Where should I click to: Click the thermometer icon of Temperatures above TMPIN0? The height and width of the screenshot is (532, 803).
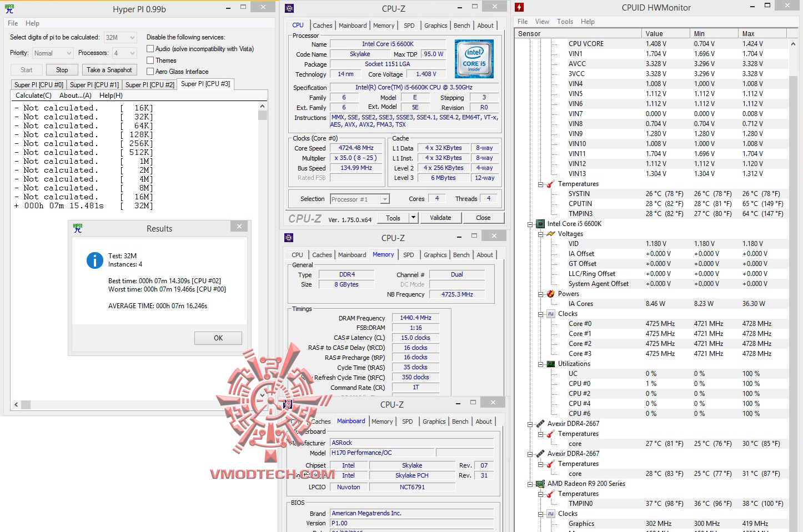[x=551, y=494]
